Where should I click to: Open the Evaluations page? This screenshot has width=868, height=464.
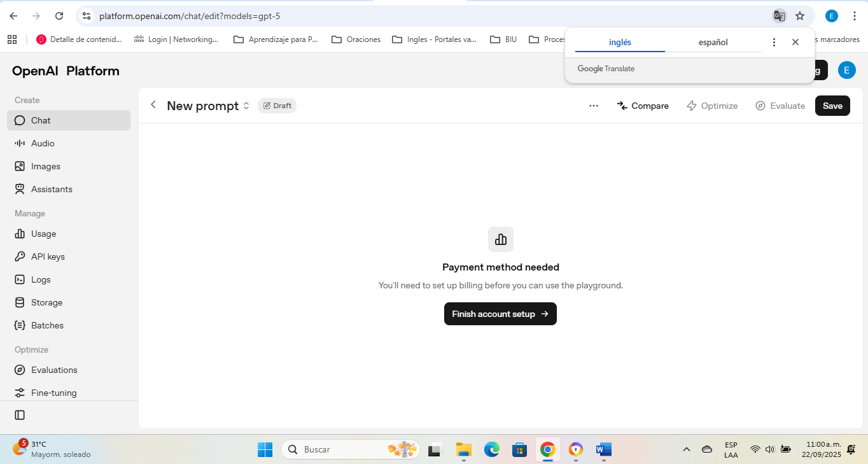tap(69, 370)
